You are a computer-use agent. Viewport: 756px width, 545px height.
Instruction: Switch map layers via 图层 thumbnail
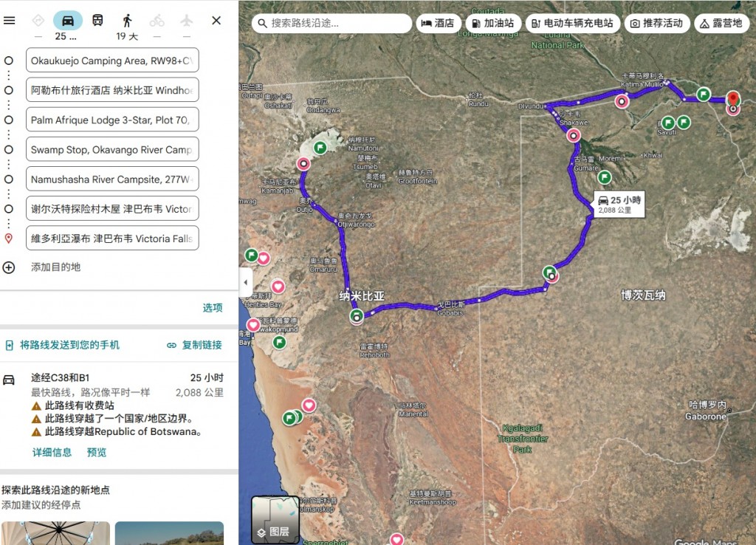coord(275,520)
